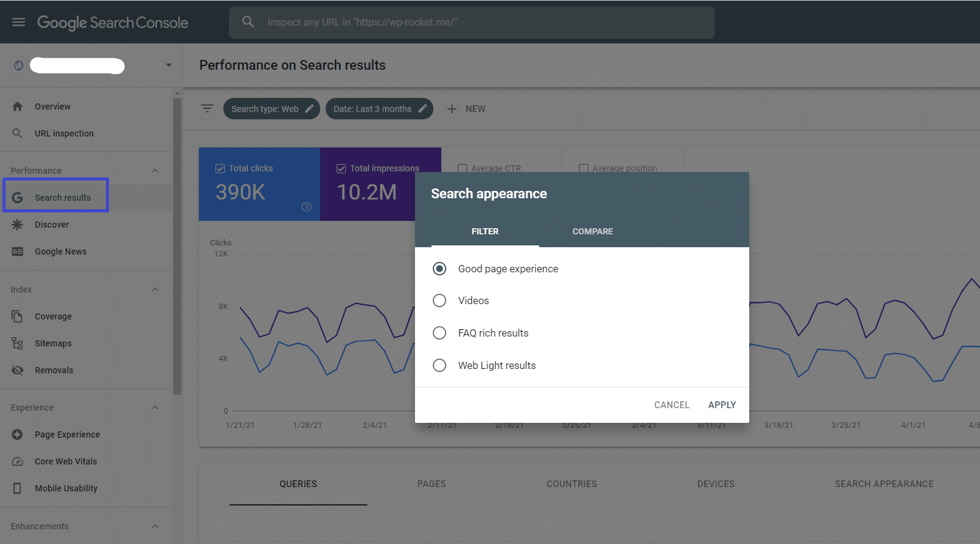Click the URL inspection magnifier icon
Image resolution: width=980 pixels, height=544 pixels.
pyautogui.click(x=17, y=133)
